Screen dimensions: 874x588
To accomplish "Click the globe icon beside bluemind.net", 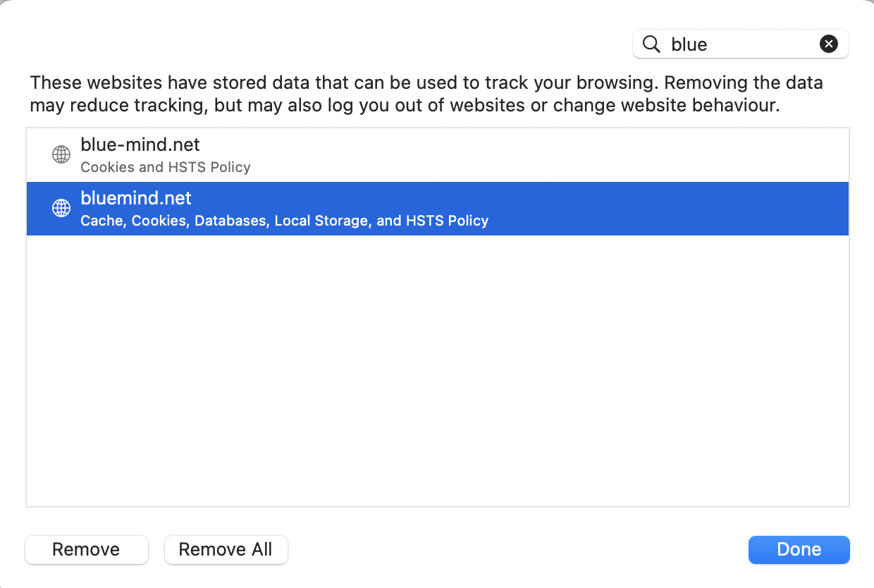I will [62, 208].
